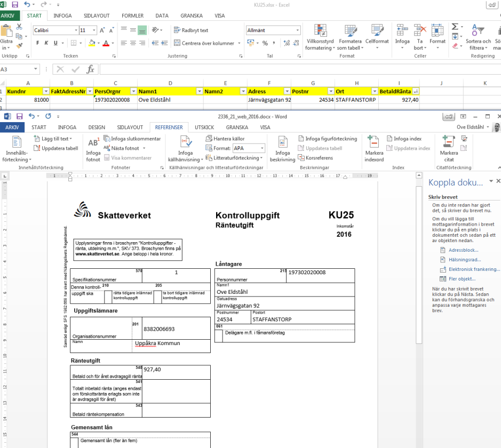
Task: Click Infoga figurförteckning in Word
Action: pos(328,139)
